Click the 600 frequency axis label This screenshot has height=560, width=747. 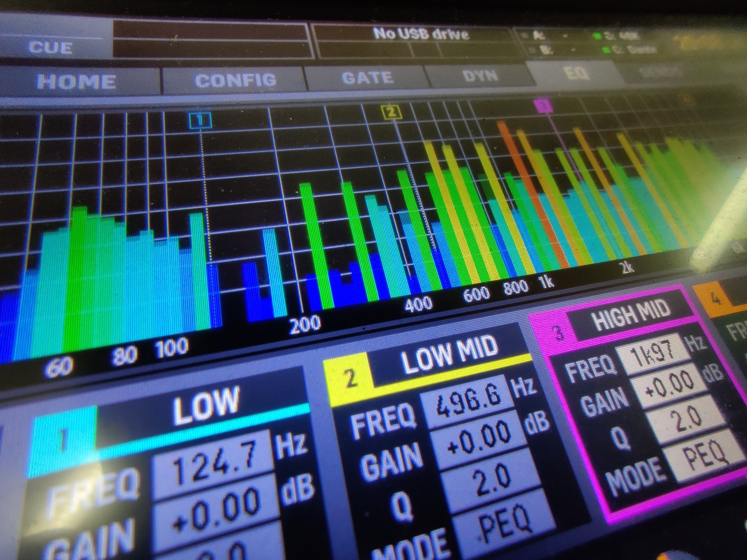point(476,294)
